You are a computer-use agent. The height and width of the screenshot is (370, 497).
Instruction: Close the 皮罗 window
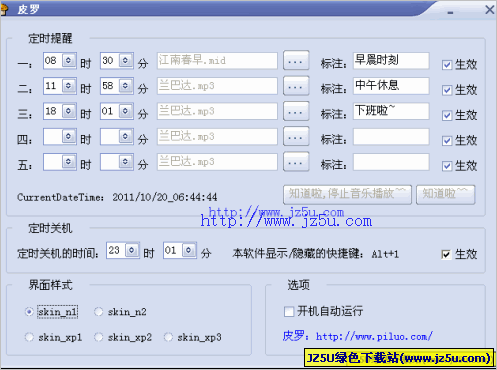pyautogui.click(x=490, y=9)
